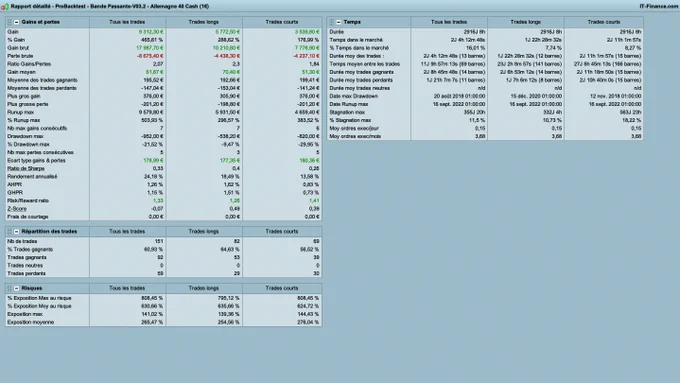Image resolution: width=680 pixels, height=383 pixels.
Task: Select the Trades perdants row label
Action: pos(26,274)
